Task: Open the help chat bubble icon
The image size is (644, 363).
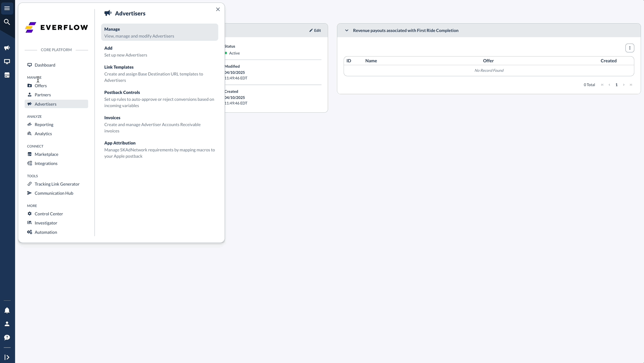Action: pos(7,337)
